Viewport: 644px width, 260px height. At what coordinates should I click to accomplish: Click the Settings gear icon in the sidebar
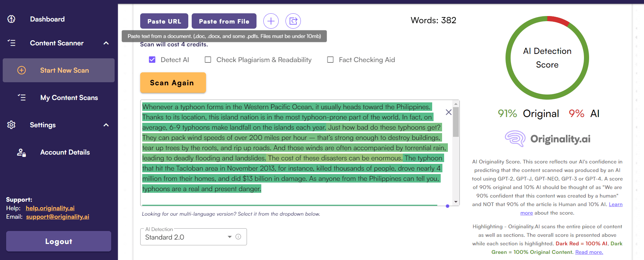11,125
